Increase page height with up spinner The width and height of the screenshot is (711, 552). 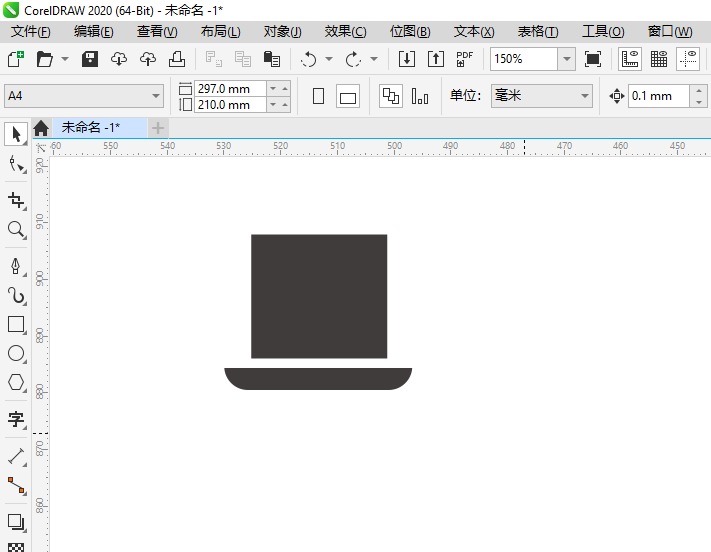point(285,105)
